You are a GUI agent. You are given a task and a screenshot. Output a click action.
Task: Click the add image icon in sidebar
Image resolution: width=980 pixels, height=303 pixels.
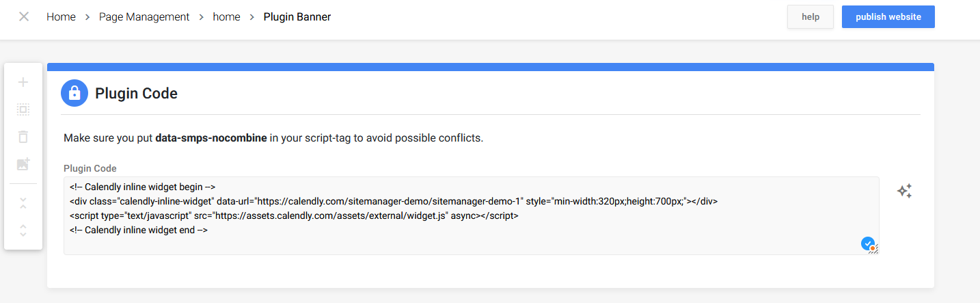23,164
